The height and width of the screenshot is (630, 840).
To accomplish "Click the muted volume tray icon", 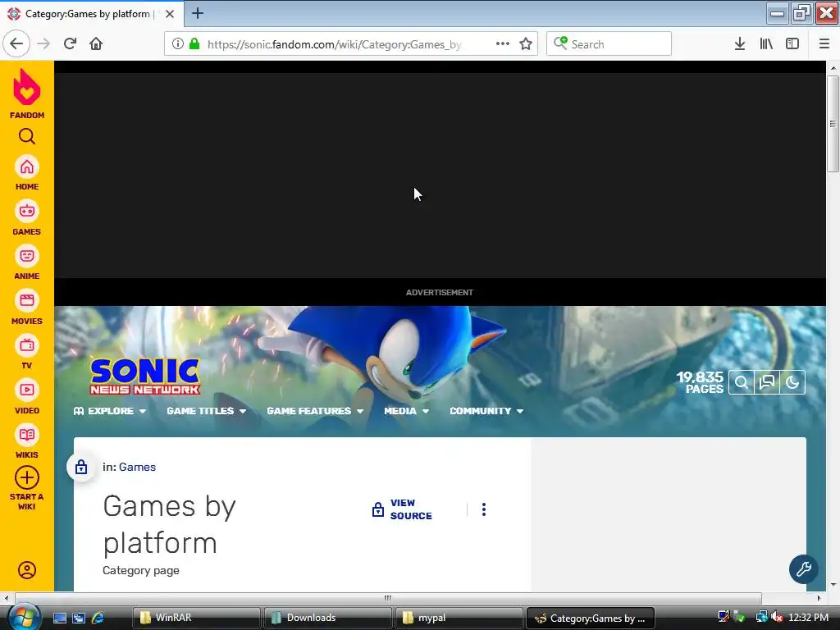I will 778,617.
